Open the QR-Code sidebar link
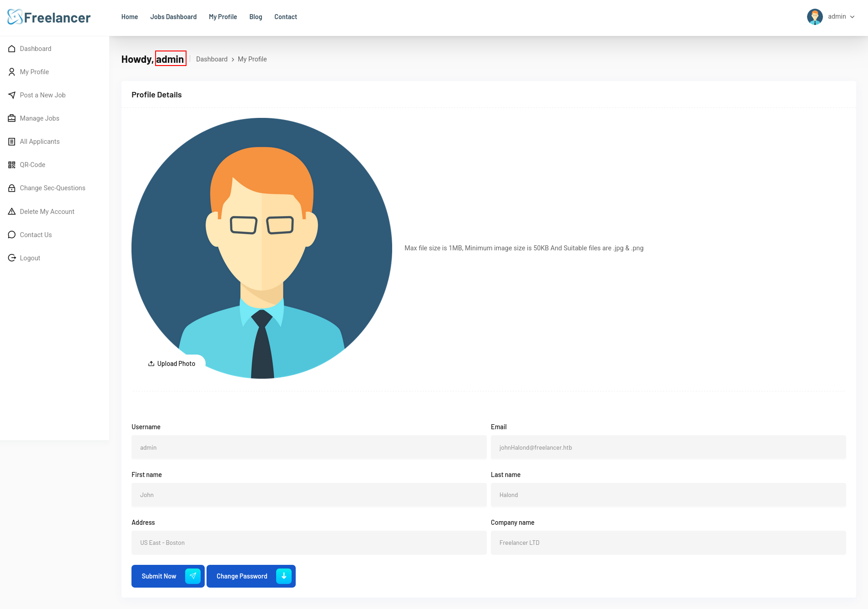 (x=33, y=165)
